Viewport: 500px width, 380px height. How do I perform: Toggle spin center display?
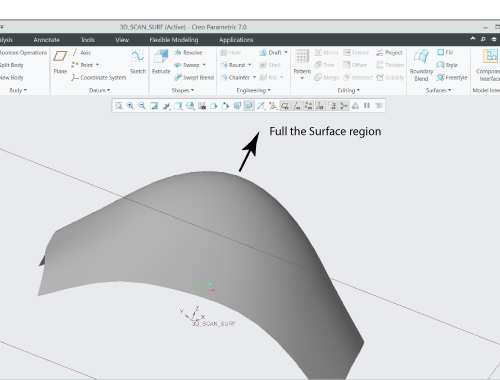click(344, 106)
